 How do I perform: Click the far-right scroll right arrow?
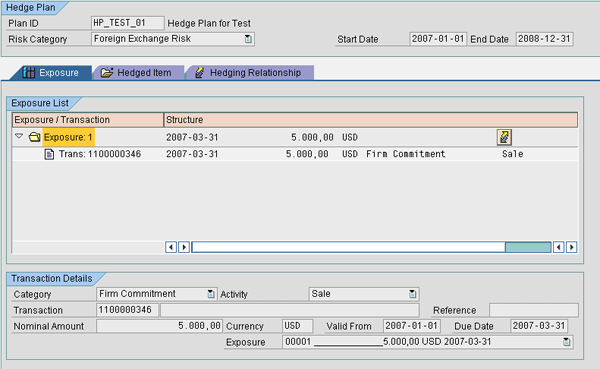tap(572, 247)
